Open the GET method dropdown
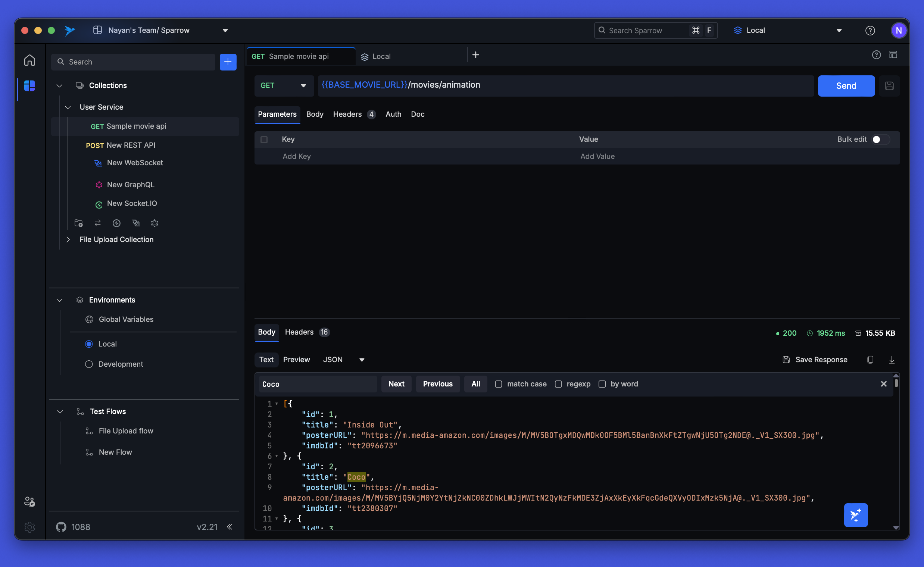 click(x=284, y=86)
